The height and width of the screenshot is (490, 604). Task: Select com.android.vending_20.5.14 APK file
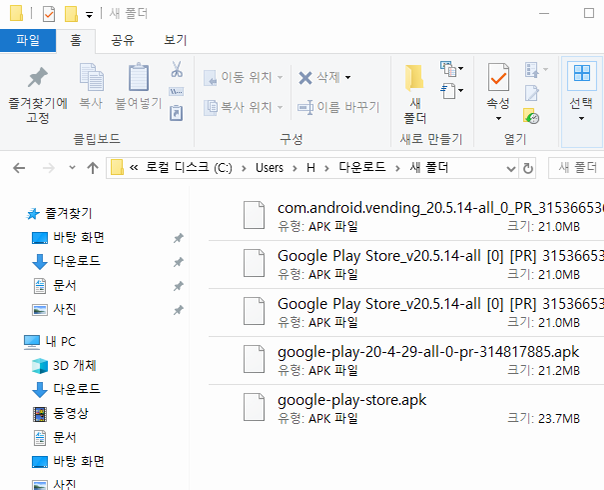[406, 216]
